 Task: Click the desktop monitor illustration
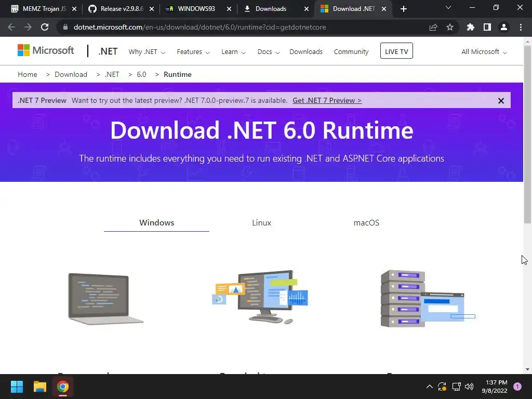(x=260, y=297)
